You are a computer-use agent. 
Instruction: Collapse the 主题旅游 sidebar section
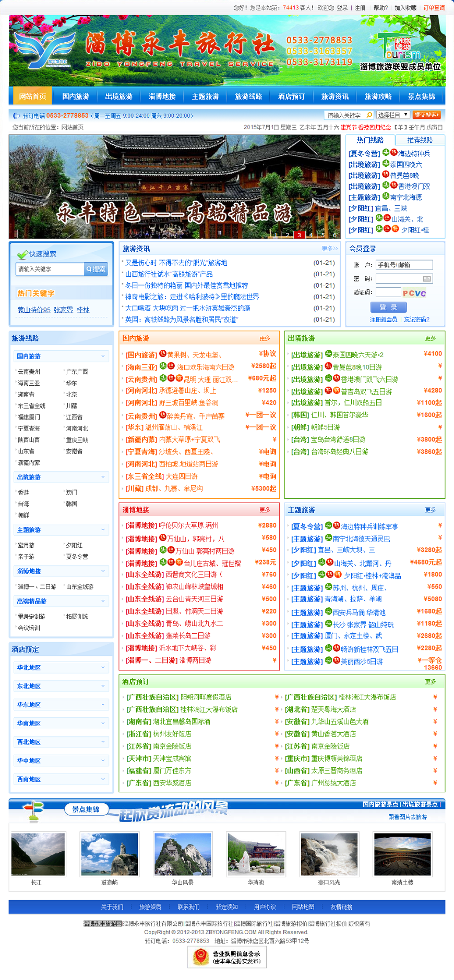click(x=61, y=530)
